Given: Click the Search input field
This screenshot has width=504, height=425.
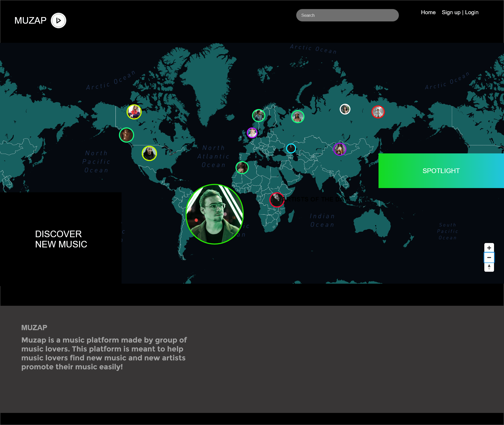Looking at the screenshot, I should (x=347, y=15).
